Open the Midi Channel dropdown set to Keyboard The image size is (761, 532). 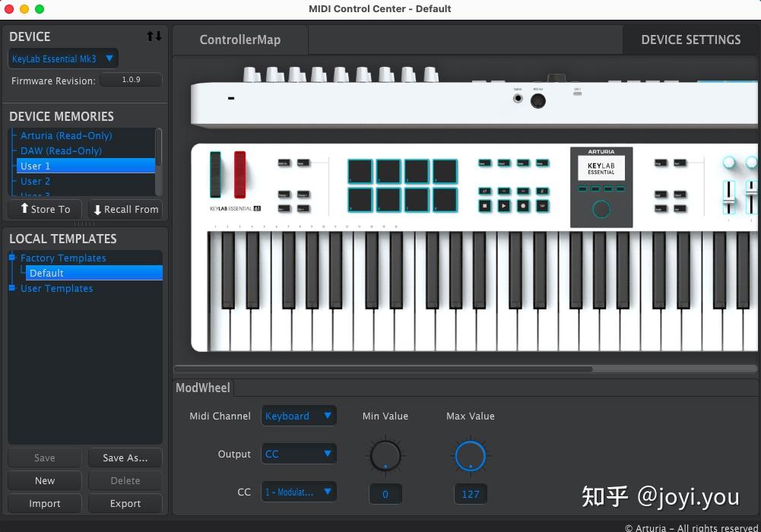click(x=299, y=416)
